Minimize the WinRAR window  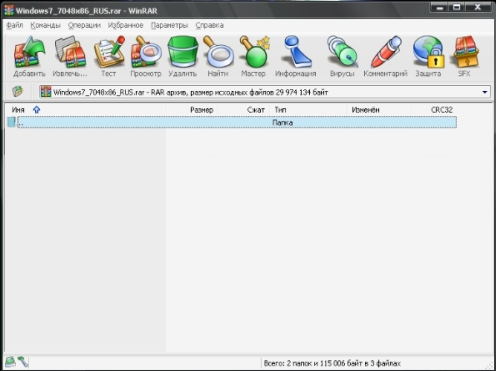(440, 7)
